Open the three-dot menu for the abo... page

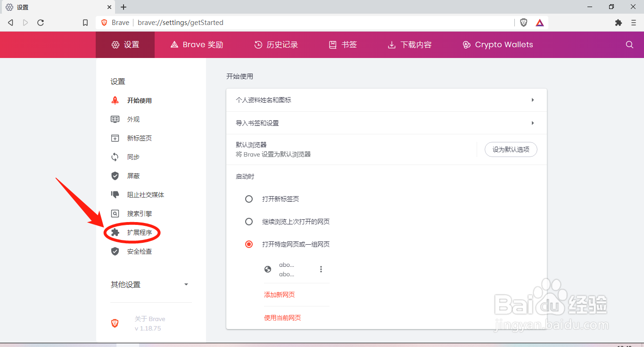point(321,269)
